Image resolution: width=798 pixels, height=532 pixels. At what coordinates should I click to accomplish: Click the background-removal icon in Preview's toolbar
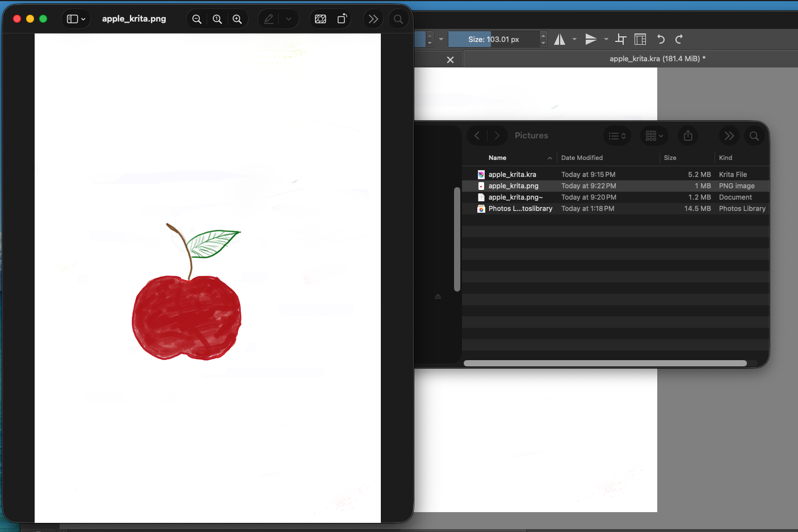pyautogui.click(x=321, y=19)
